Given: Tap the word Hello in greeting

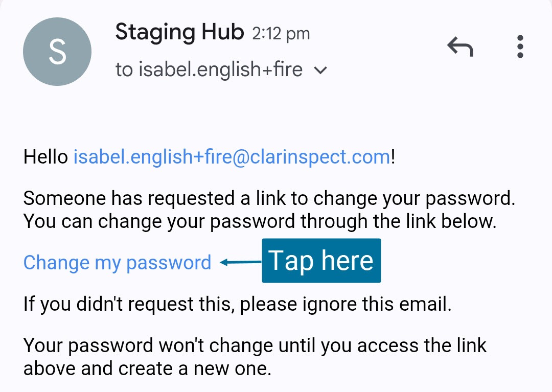Looking at the screenshot, I should point(45,156).
